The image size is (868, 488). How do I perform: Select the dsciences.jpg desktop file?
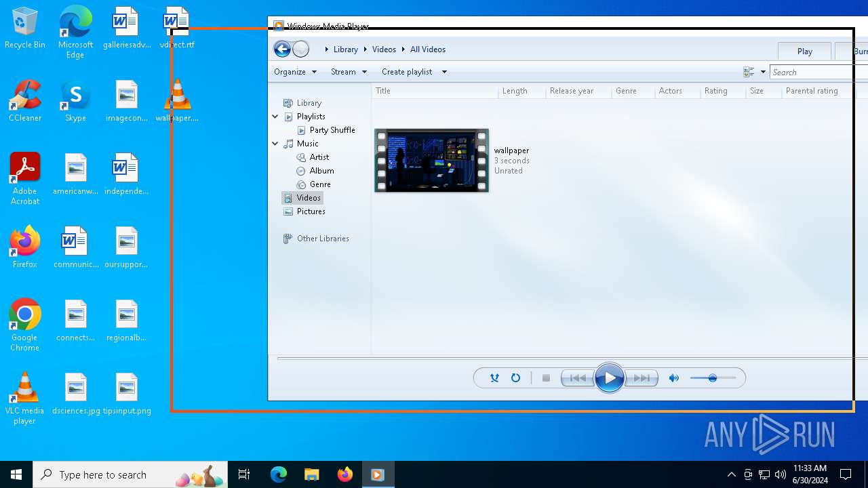coord(76,394)
